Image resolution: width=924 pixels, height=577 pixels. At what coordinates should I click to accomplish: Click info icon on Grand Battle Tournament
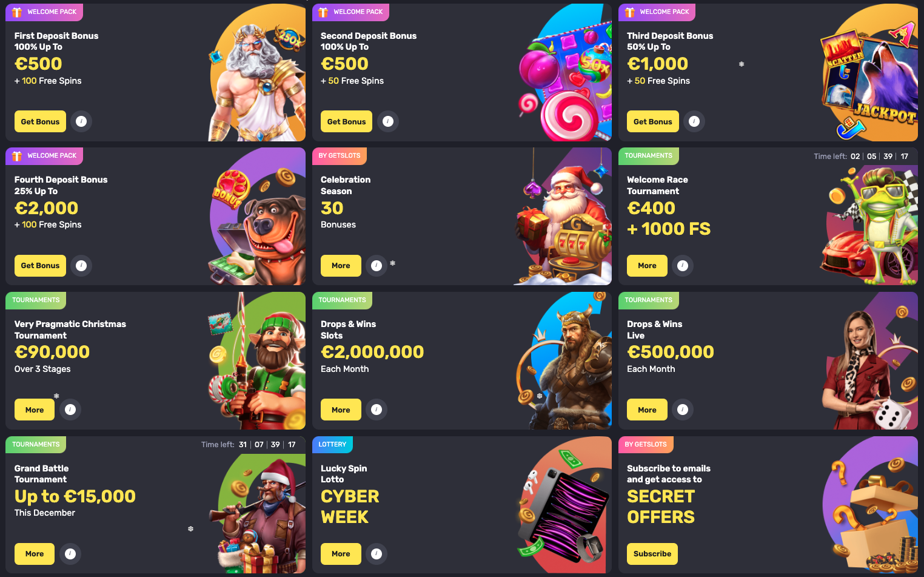70,554
